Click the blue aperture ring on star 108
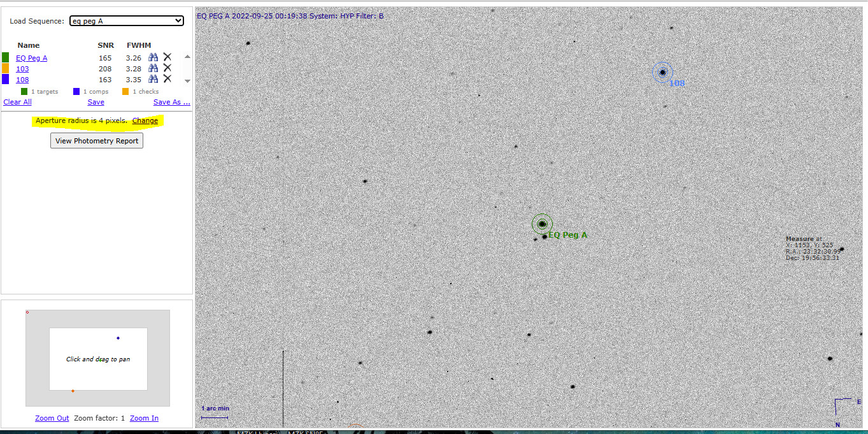The image size is (868, 434). 662,73
